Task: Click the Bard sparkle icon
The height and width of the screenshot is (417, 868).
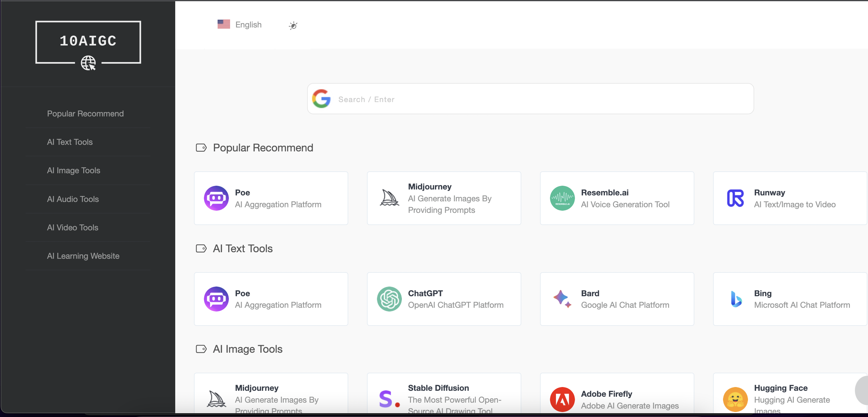Action: coord(562,299)
